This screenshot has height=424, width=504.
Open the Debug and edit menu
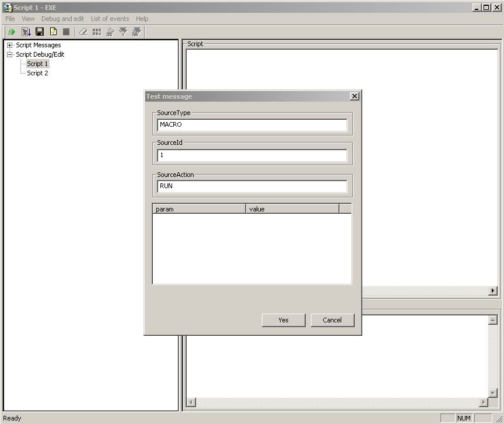[62, 19]
